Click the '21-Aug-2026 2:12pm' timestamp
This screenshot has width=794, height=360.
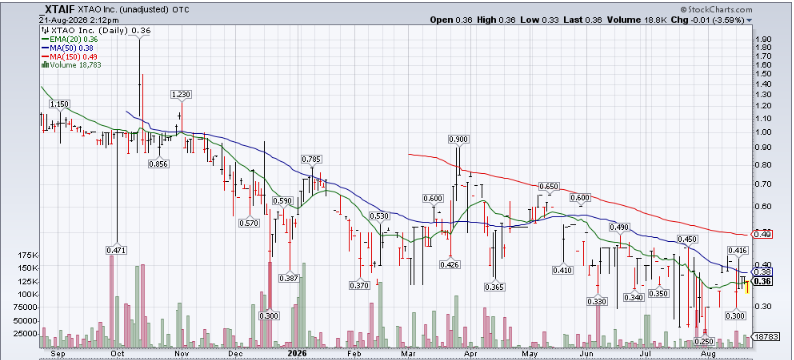click(79, 20)
